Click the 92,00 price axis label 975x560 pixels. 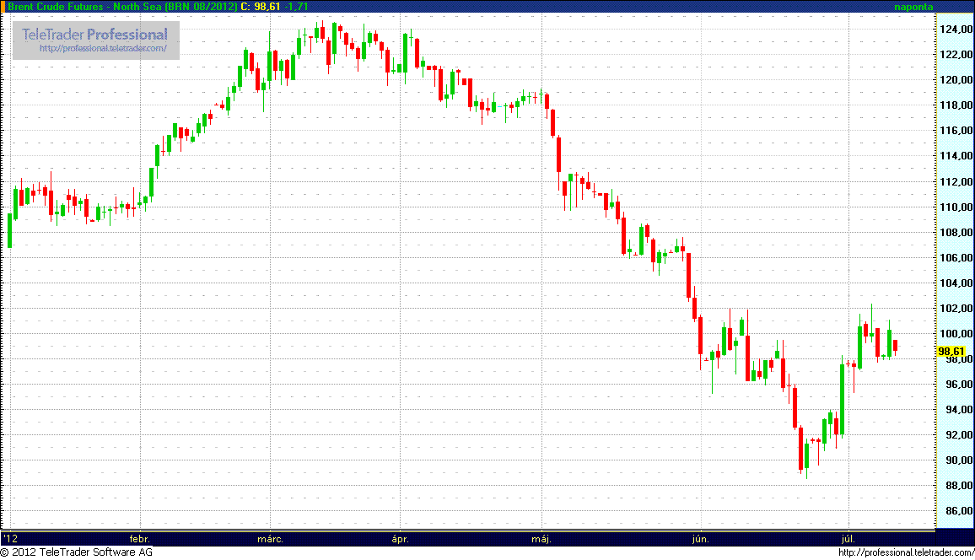(959, 436)
